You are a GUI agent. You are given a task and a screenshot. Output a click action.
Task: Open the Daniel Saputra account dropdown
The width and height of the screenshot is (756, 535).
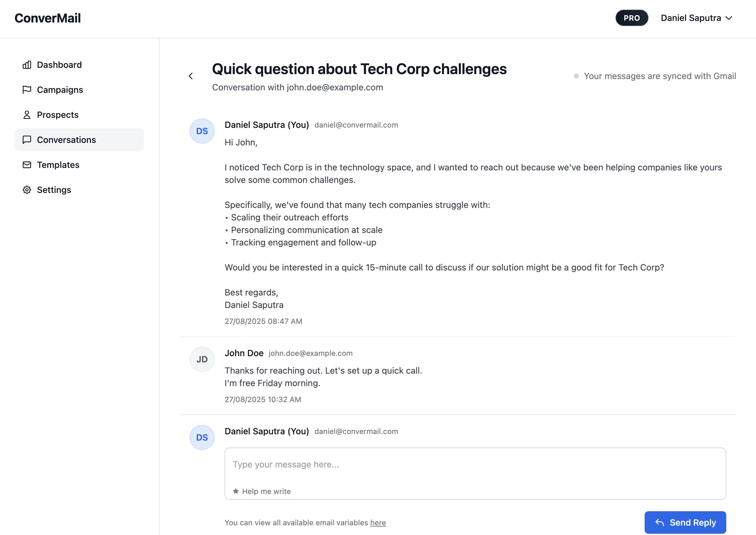tap(696, 18)
